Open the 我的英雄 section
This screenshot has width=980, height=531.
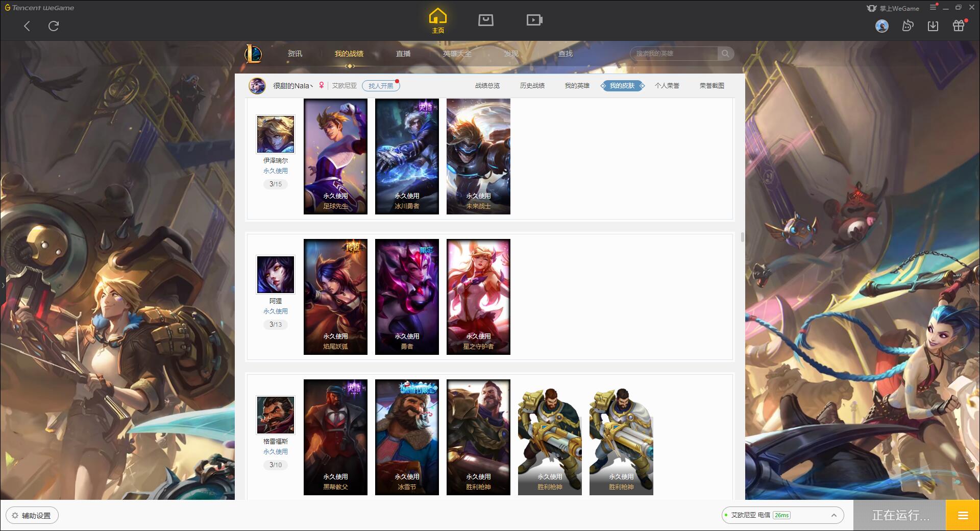[x=577, y=86]
